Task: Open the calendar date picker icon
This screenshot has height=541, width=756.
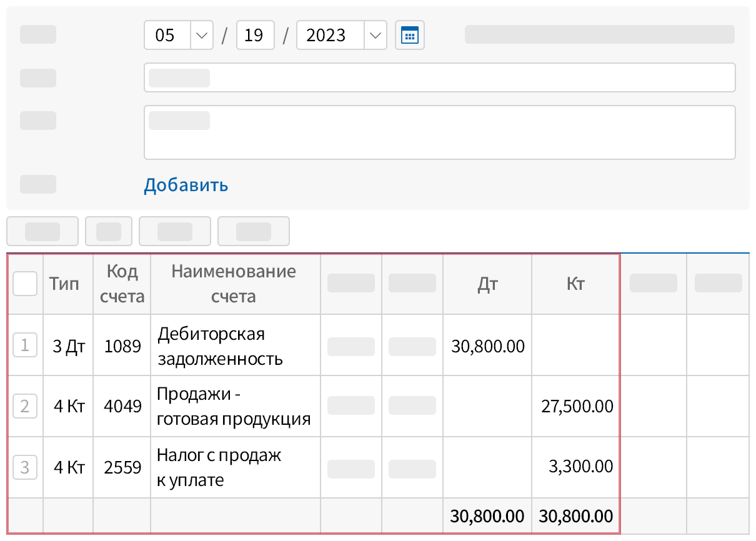Action: point(409,35)
